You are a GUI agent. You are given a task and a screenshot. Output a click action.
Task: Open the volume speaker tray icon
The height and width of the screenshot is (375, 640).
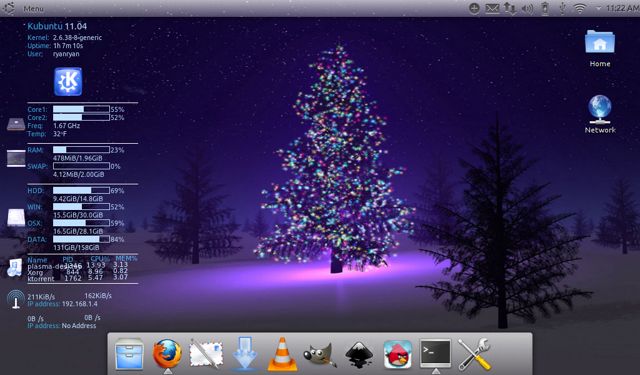527,9
